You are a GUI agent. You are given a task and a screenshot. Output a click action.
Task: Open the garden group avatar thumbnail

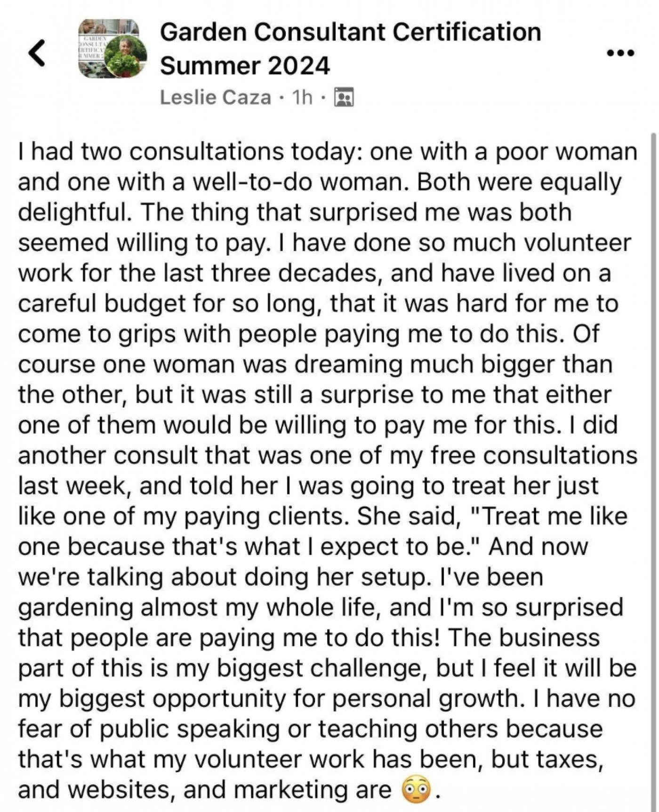tap(113, 48)
